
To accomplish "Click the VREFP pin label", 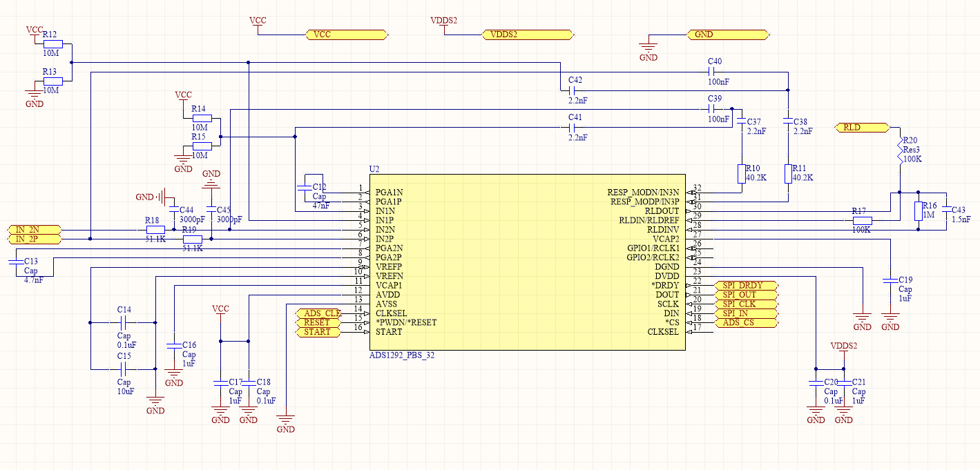I will [389, 267].
